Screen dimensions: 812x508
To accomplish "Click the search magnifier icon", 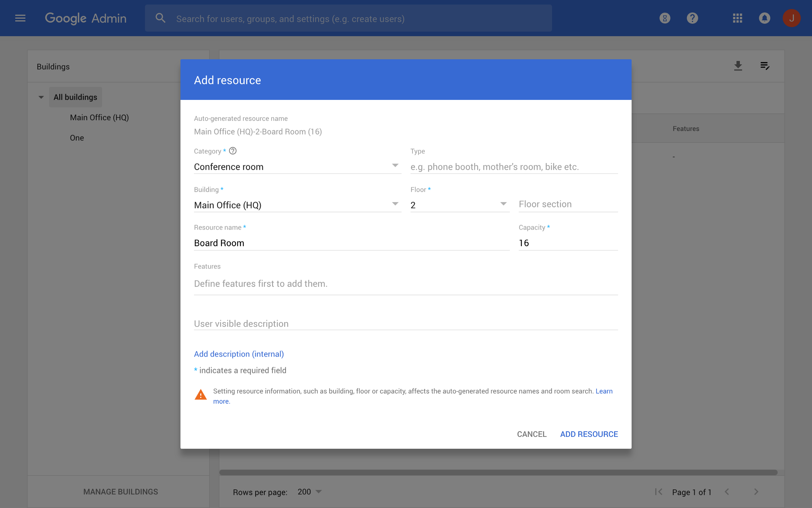I will [x=160, y=18].
